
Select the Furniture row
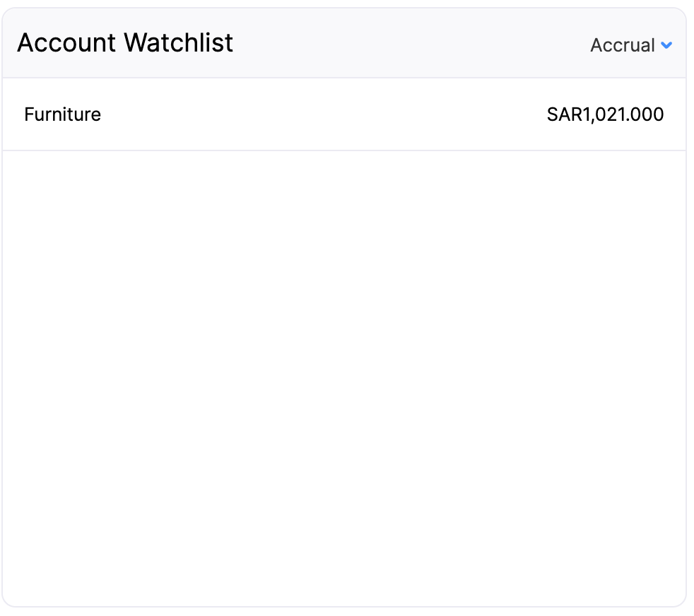(346, 114)
